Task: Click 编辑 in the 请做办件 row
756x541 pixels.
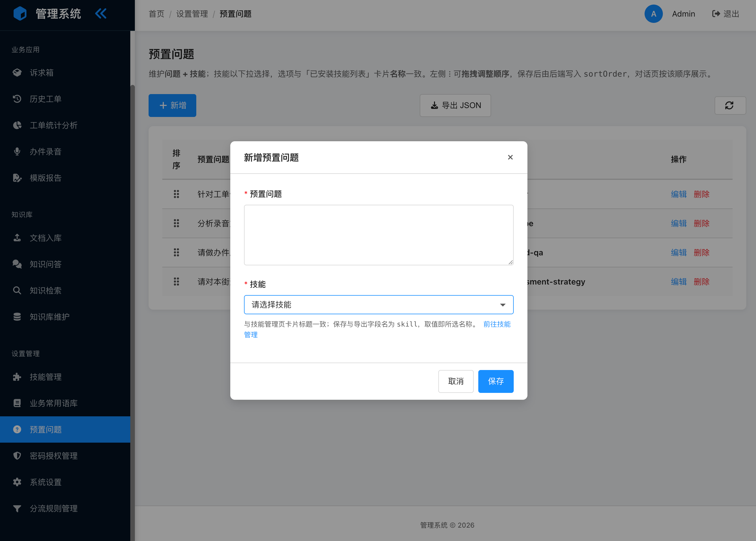Action: 679,252
